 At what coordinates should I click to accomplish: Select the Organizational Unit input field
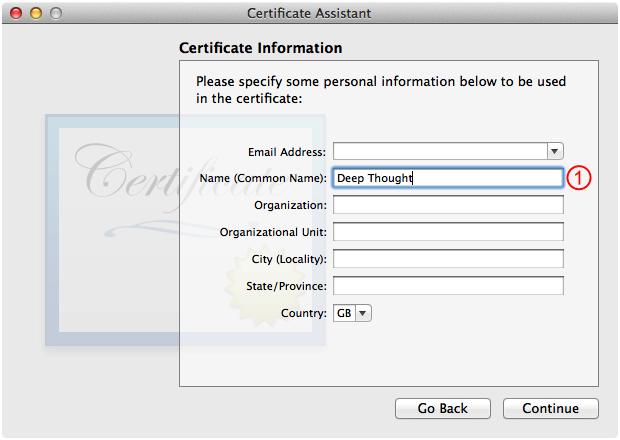[x=448, y=232]
